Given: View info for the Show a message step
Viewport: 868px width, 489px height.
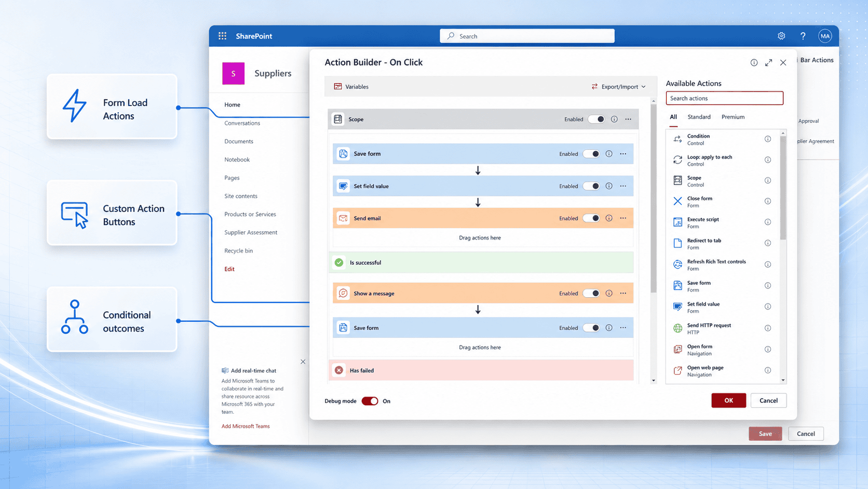Looking at the screenshot, I should pyautogui.click(x=609, y=293).
